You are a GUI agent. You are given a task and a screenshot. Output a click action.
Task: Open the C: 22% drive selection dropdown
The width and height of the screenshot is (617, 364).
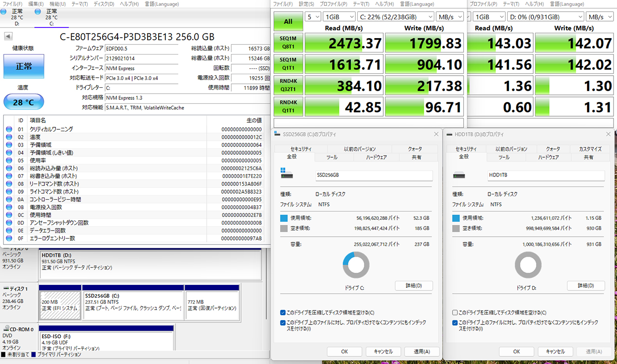coord(395,17)
